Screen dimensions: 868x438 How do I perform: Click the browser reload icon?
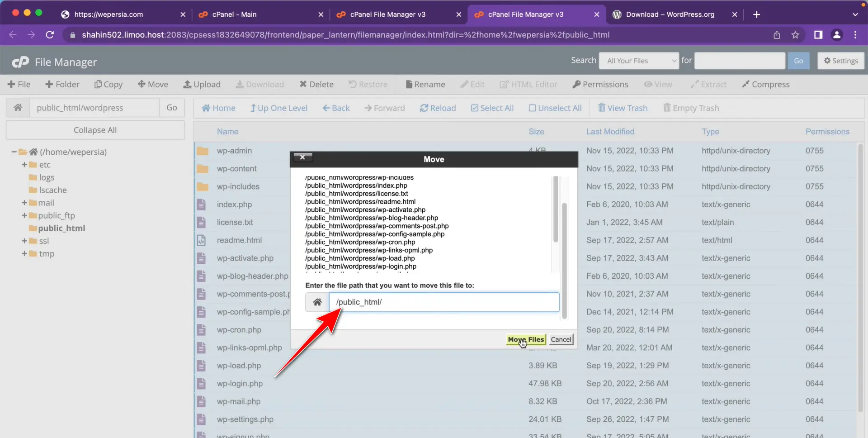click(x=50, y=35)
